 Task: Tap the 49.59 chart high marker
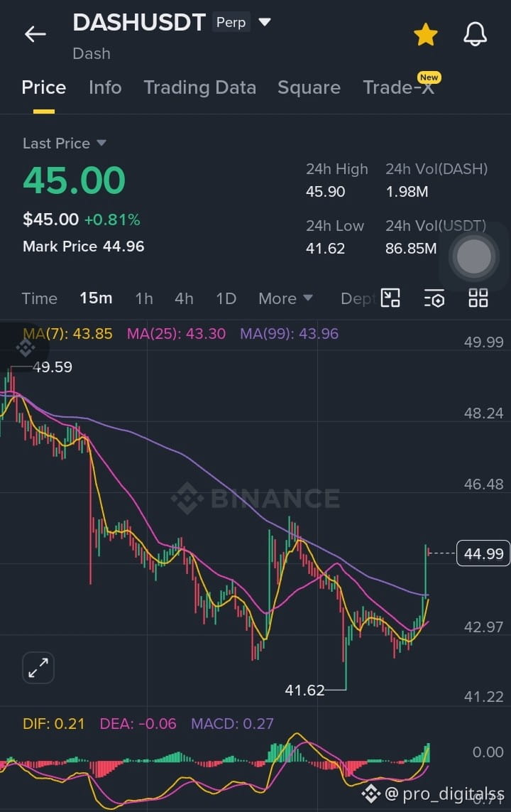click(x=53, y=367)
